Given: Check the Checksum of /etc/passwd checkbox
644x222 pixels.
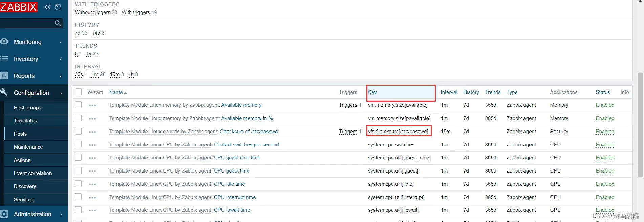Looking at the screenshot, I should 78,131.
